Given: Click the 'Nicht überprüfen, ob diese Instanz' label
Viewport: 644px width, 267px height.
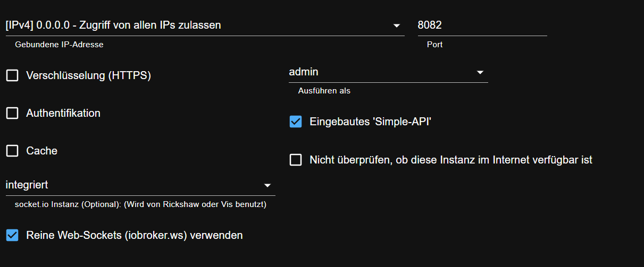Looking at the screenshot, I should 450,160.
